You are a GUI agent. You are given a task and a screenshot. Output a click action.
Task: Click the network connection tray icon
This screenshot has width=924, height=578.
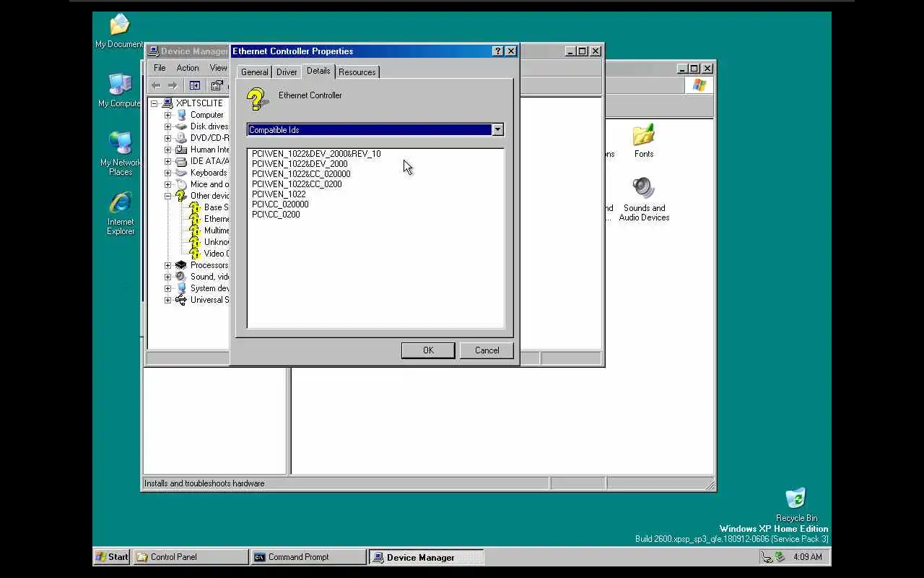[x=767, y=557]
